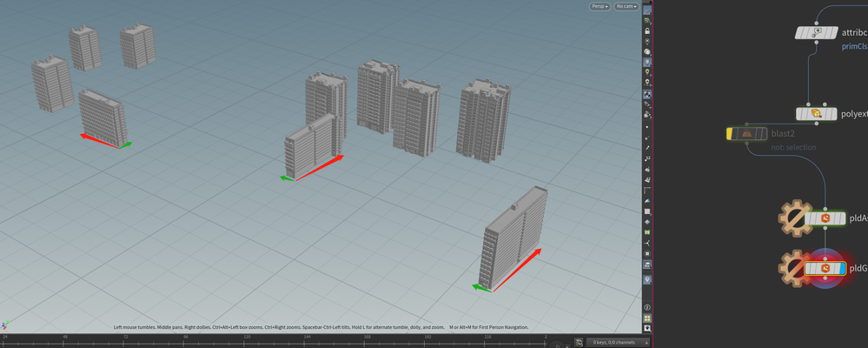This screenshot has width=868, height=348.
Task: Toggle display flag on pldAssign node
Action: 843,218
